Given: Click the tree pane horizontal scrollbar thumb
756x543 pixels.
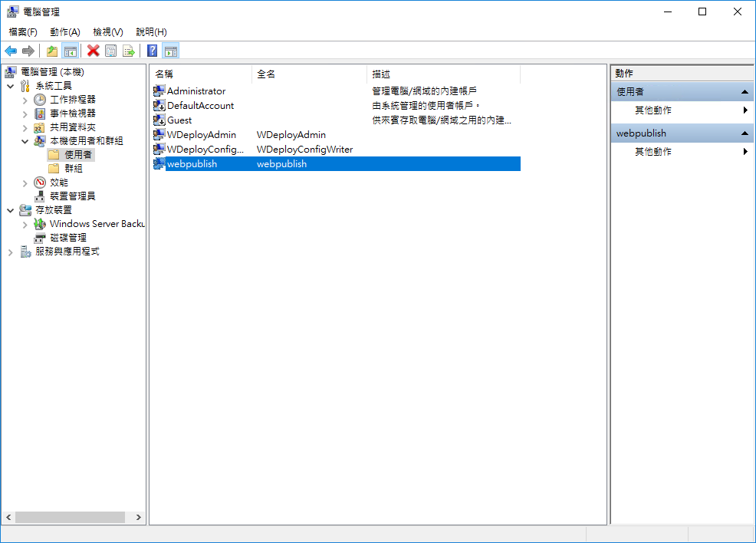Looking at the screenshot, I should [69, 518].
